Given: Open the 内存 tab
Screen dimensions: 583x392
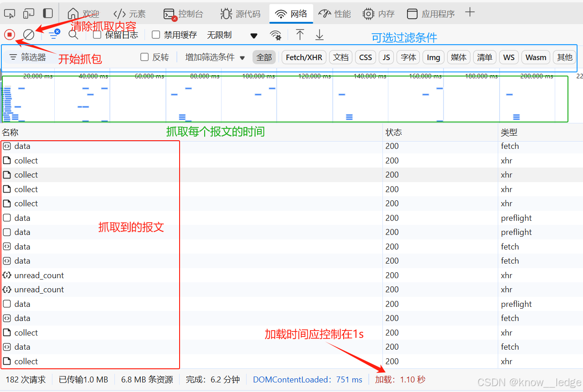Looking at the screenshot, I should pyautogui.click(x=379, y=14).
